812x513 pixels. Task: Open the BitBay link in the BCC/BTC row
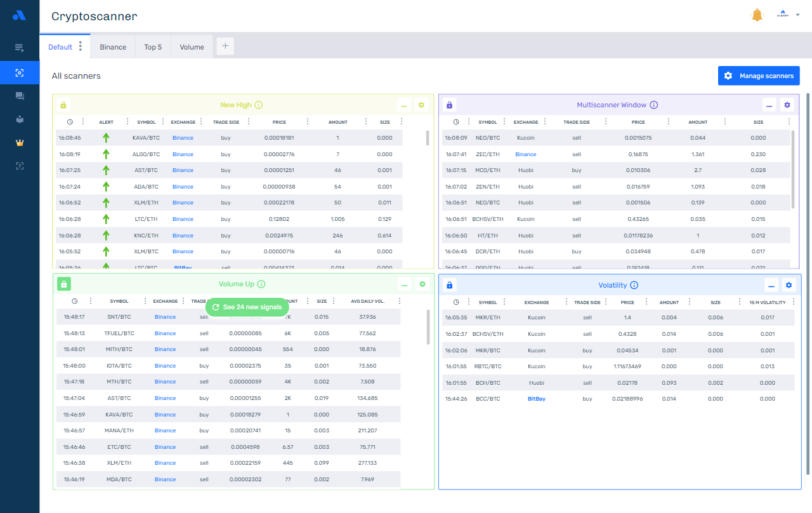537,399
